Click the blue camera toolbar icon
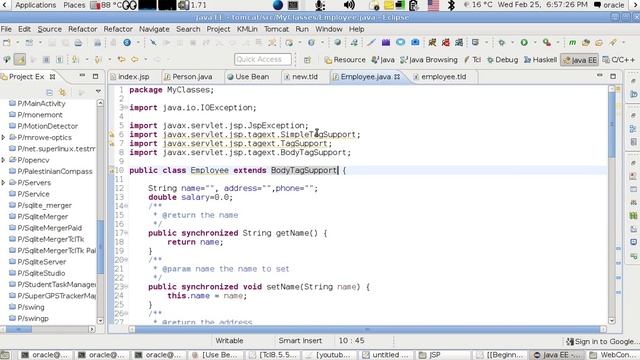This screenshot has width=640, height=360. click(415, 42)
